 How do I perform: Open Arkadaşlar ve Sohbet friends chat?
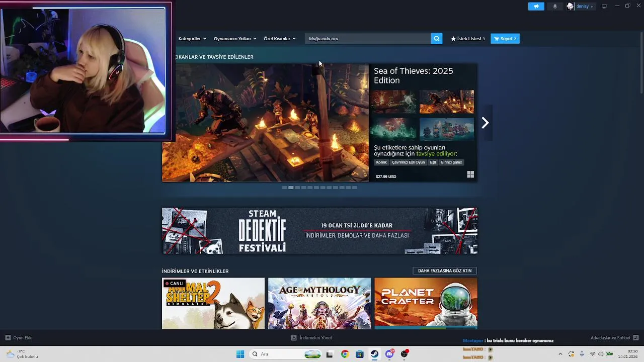(614, 338)
